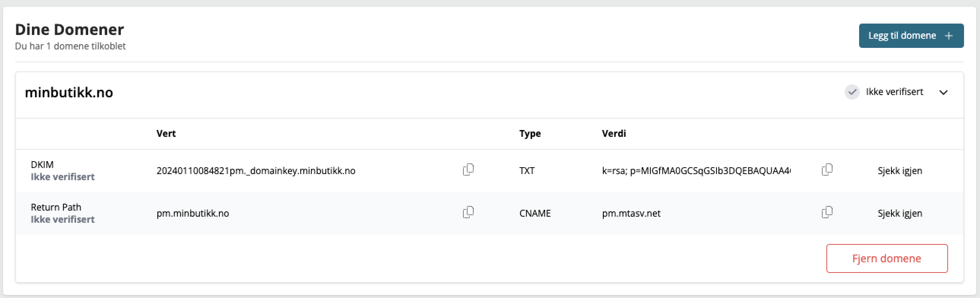Click the Type column header
The width and height of the screenshot is (980, 298).
click(530, 133)
